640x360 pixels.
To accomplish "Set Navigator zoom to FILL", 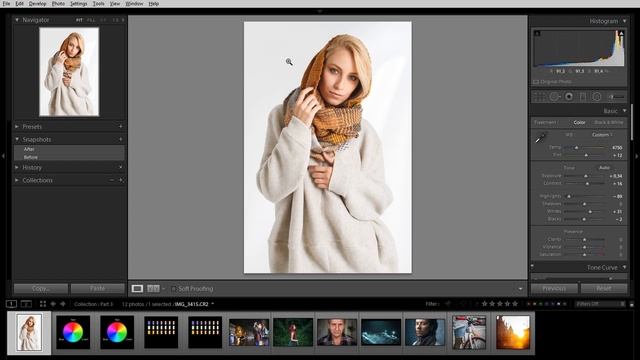I will pos(91,20).
